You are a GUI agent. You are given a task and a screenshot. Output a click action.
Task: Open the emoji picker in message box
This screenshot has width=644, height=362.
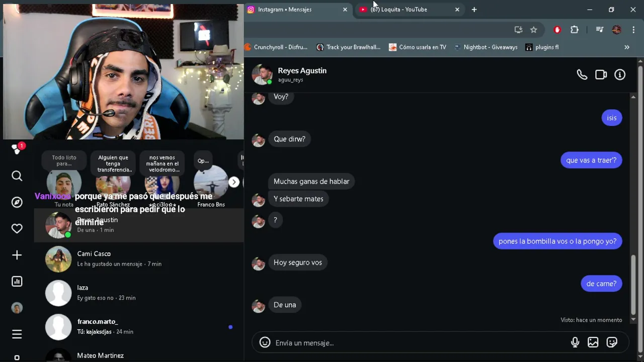[265, 342]
